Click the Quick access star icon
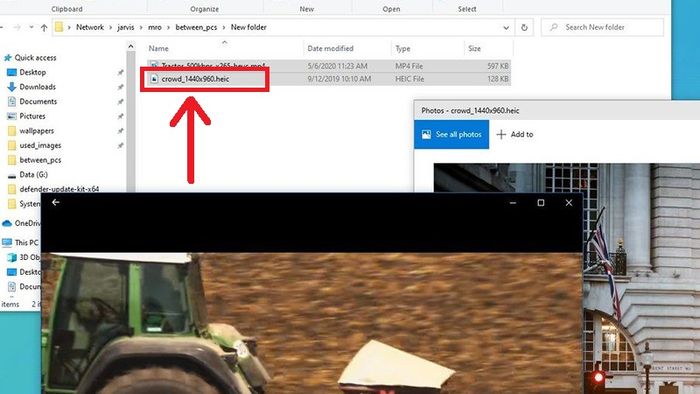 8,58
